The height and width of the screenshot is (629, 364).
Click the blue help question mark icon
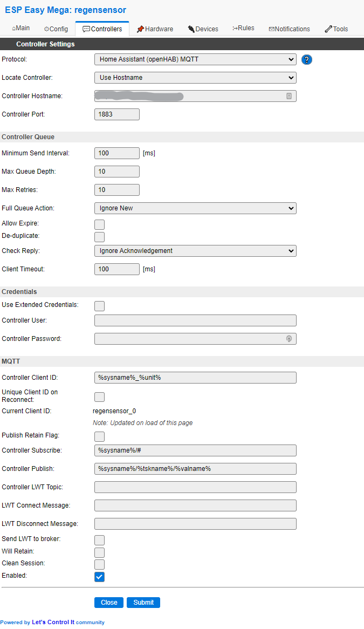(307, 60)
